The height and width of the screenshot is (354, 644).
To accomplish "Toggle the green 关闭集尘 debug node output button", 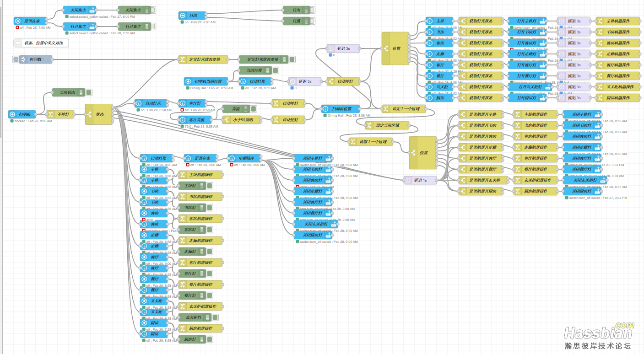I will 153,10.
